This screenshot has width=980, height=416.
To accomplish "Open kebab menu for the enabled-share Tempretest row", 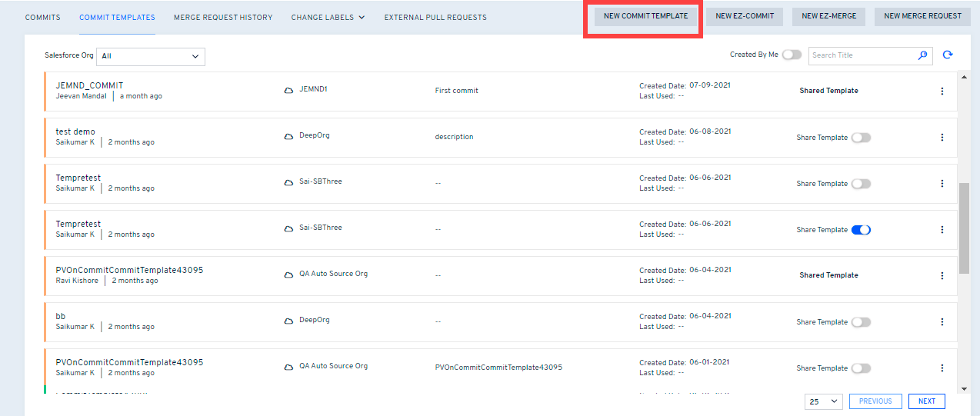I will pyautogui.click(x=942, y=230).
